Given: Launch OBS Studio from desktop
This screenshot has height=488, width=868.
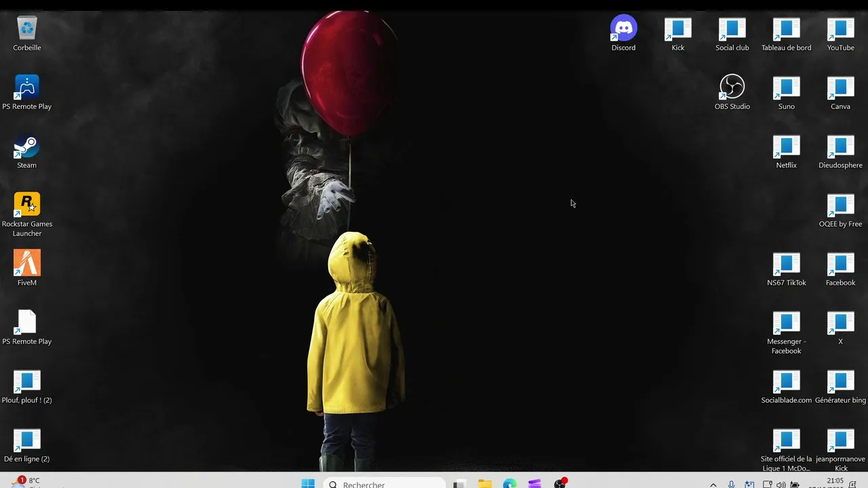Looking at the screenshot, I should 732,93.
